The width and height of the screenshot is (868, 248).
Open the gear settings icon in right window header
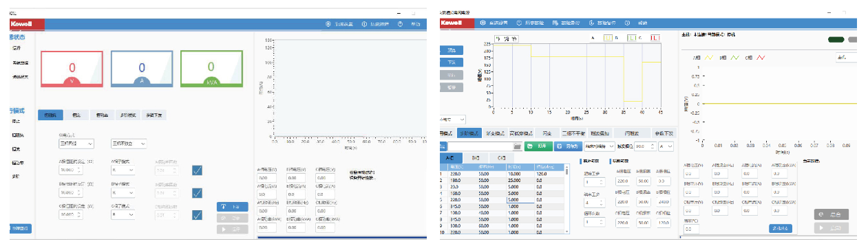click(x=483, y=23)
